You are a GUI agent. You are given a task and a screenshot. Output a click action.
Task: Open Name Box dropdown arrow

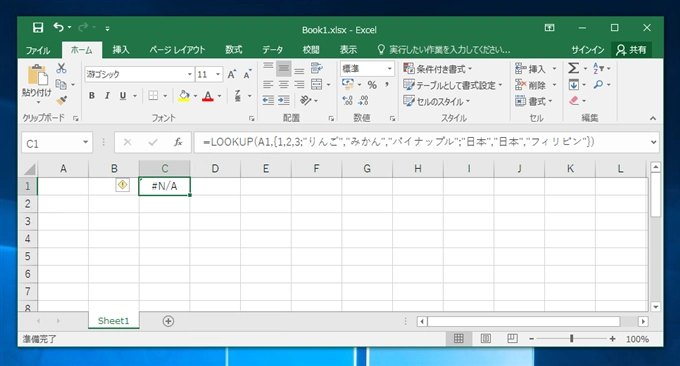click(85, 142)
